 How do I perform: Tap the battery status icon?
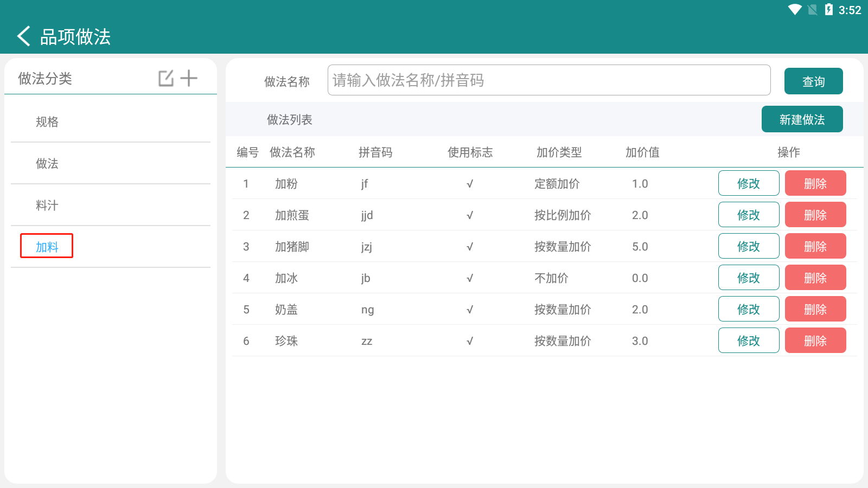(x=828, y=10)
